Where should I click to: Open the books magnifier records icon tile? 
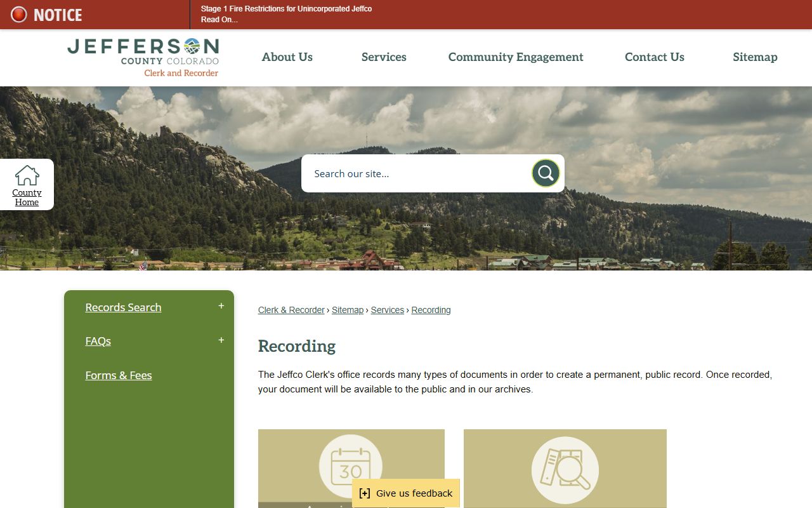(565, 469)
